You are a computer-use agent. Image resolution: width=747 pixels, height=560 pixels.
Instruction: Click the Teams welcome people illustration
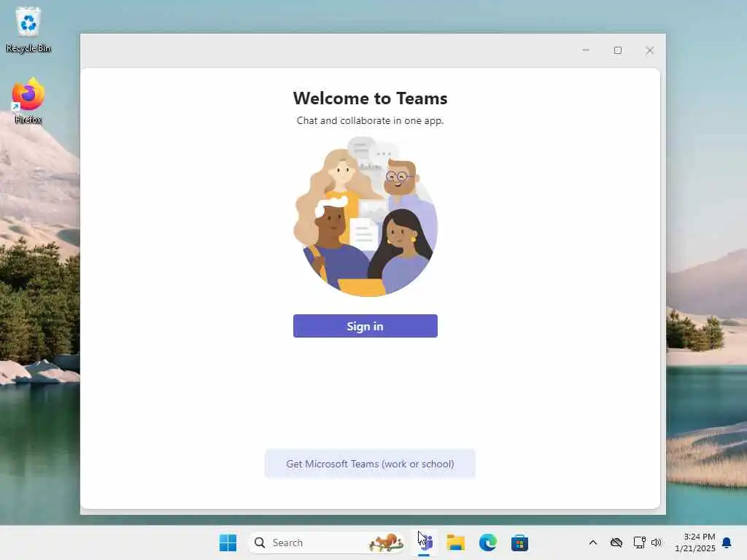[365, 217]
